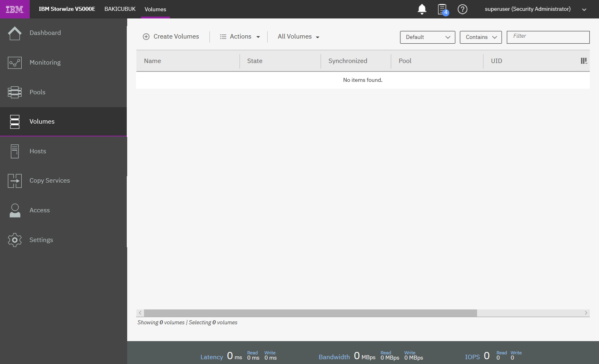599x364 pixels.
Task: Select Access in the sidebar menu
Action: point(39,210)
